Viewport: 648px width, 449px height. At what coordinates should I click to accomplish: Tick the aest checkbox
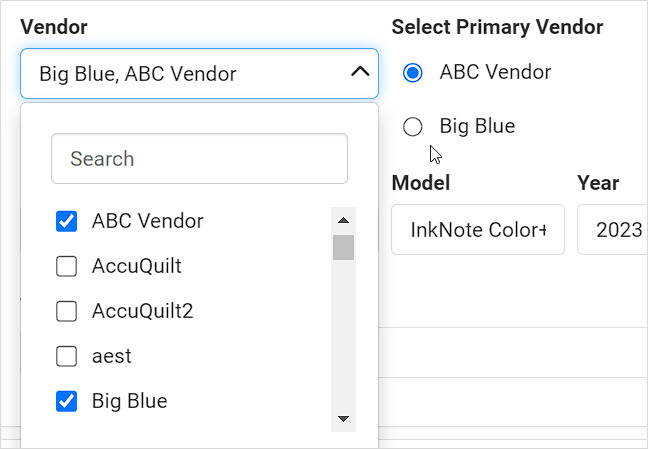(66, 356)
